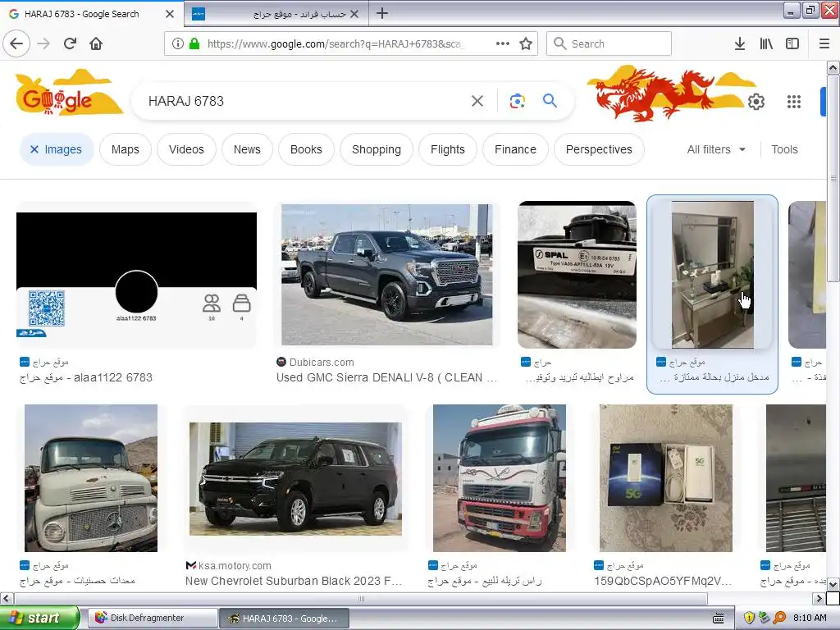Image resolution: width=840 pixels, height=630 pixels.
Task: Switch to Flights results
Action: pos(447,149)
